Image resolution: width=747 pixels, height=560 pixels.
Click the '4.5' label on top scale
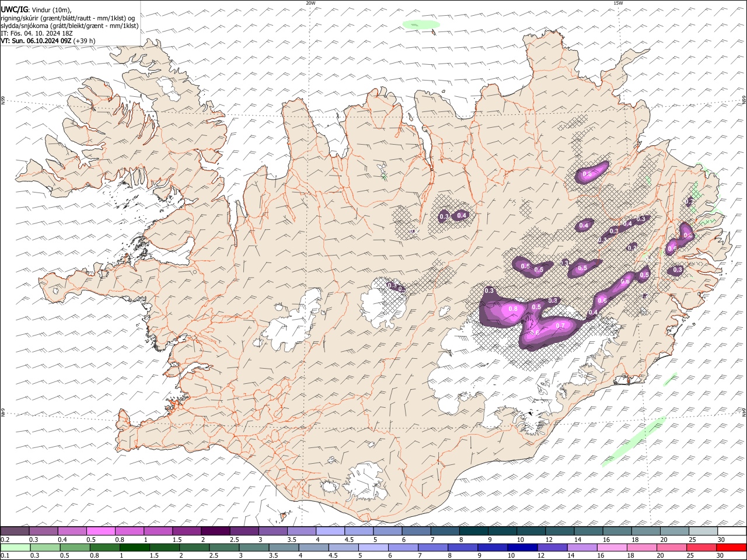point(349,540)
